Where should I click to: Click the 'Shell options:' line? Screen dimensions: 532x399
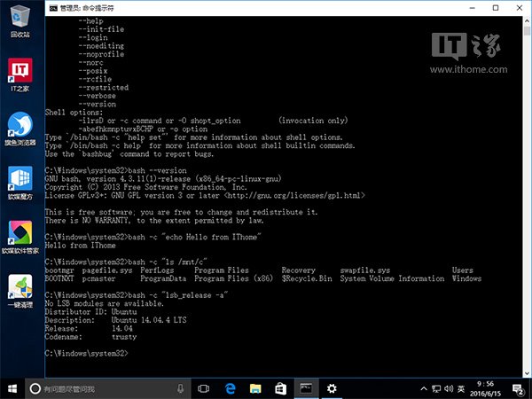[x=74, y=113]
